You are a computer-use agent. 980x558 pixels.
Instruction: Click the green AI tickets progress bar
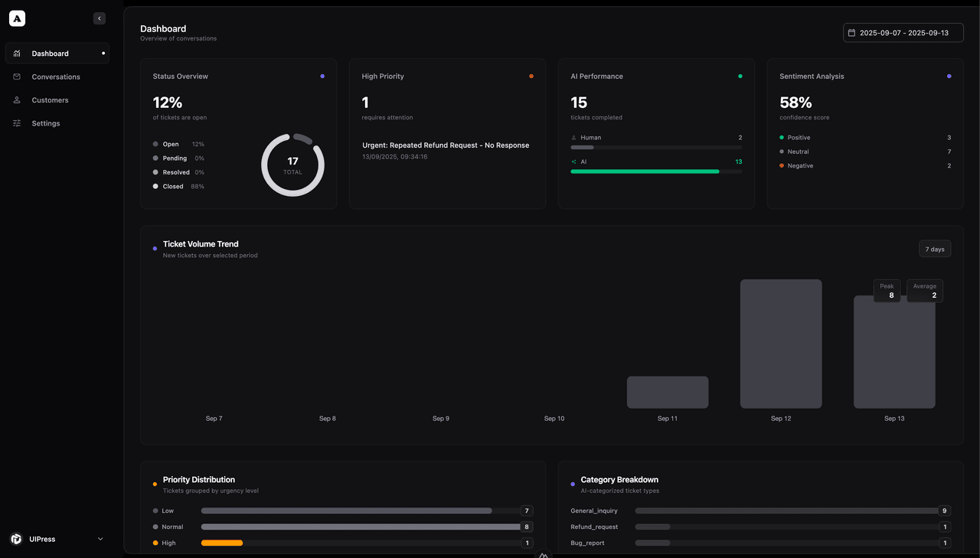[645, 171]
